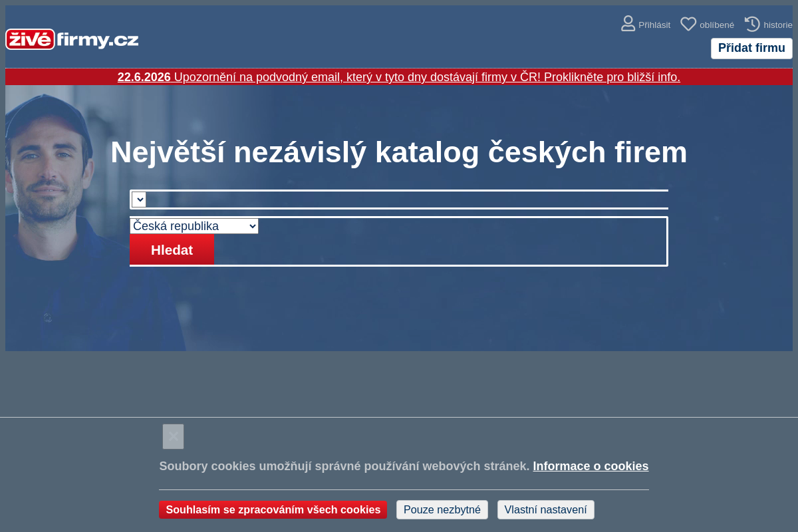This screenshot has width=798, height=532.
Task: Open the Česká republika region dropdown
Action: coord(194,226)
